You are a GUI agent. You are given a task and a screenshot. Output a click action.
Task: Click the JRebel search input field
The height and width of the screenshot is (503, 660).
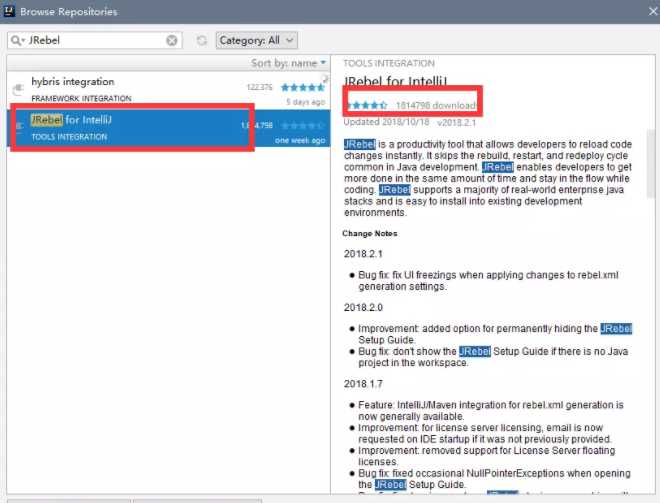click(95, 40)
